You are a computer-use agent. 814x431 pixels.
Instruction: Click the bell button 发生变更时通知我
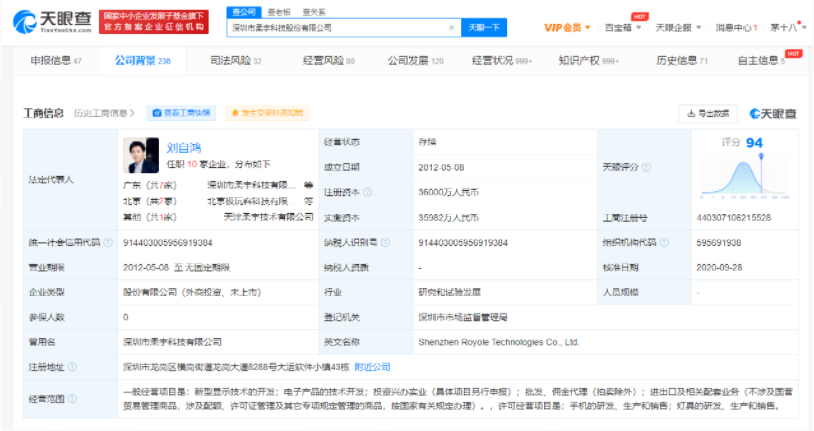click(x=267, y=113)
